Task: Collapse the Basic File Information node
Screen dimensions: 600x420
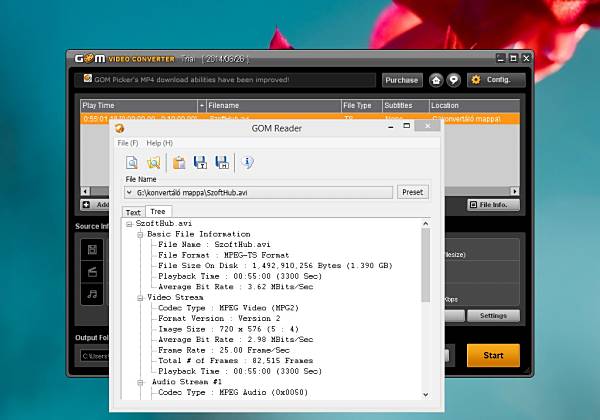Action: [140, 234]
